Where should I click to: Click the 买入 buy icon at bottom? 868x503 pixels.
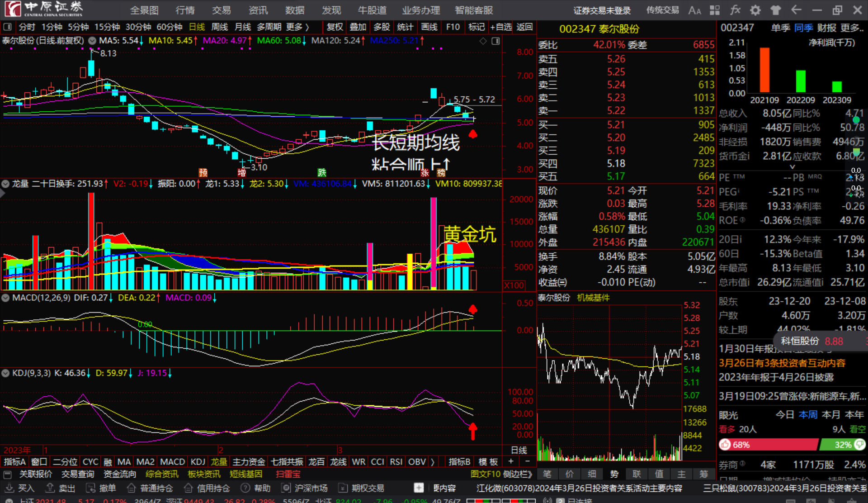pyautogui.click(x=9, y=488)
